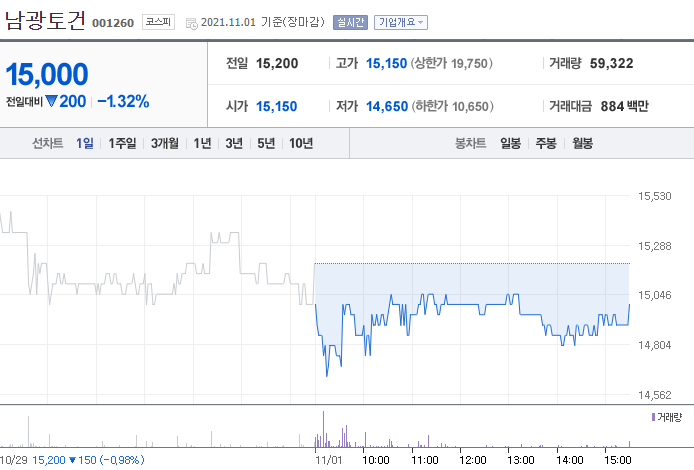Screen dimensions: 694x470
Task: Click the 14:00 time axis label
Action: pos(569,460)
